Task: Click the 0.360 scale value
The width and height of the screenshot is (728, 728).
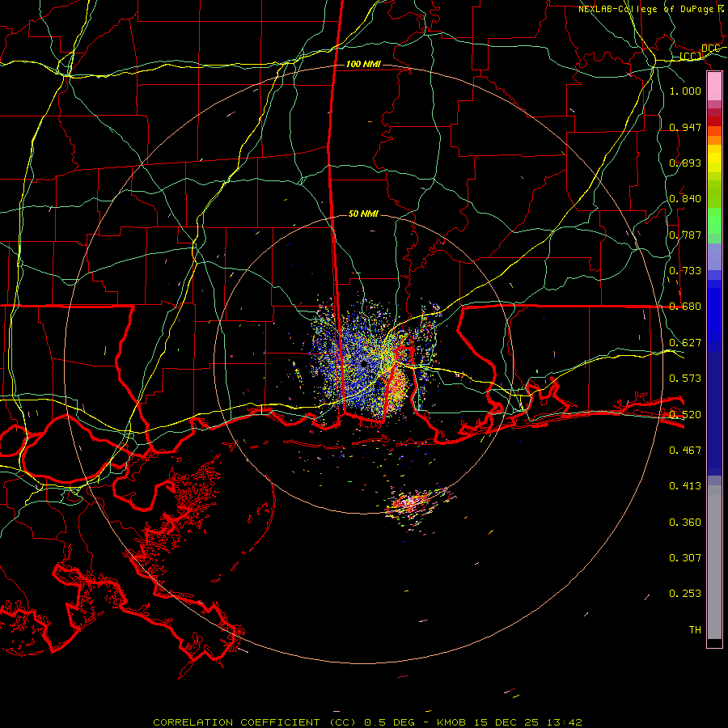Action: [685, 522]
